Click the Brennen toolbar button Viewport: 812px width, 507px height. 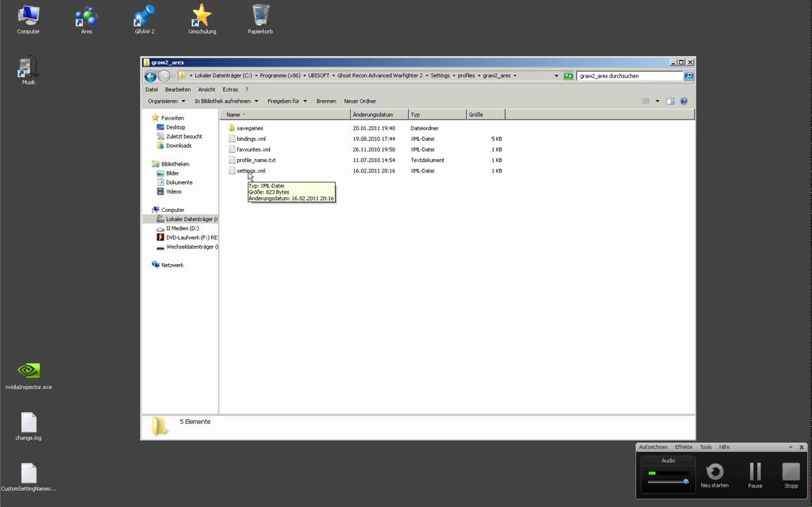(x=326, y=101)
